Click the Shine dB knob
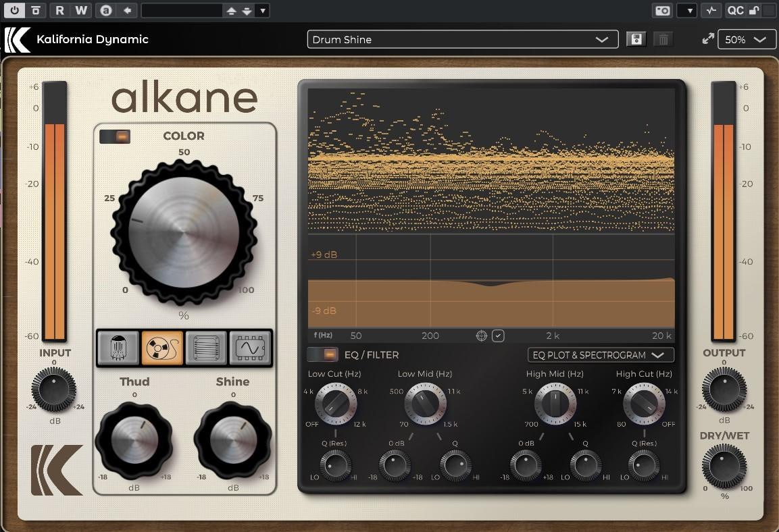Screen dimensions: 779x532 click(233, 440)
